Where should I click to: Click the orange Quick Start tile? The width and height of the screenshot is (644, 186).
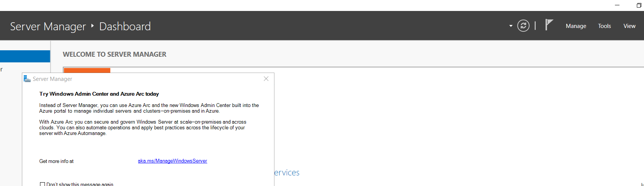[87, 70]
